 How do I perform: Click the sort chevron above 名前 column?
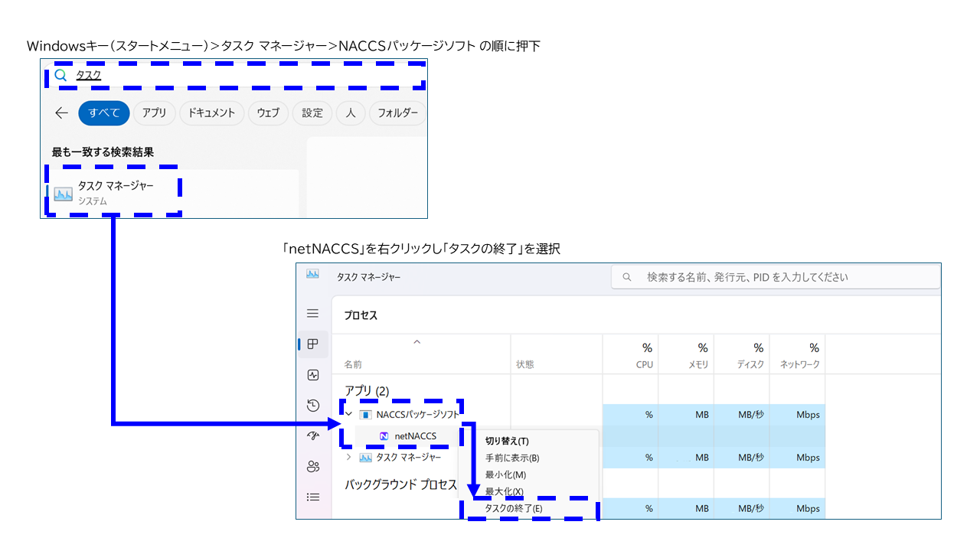(x=417, y=342)
